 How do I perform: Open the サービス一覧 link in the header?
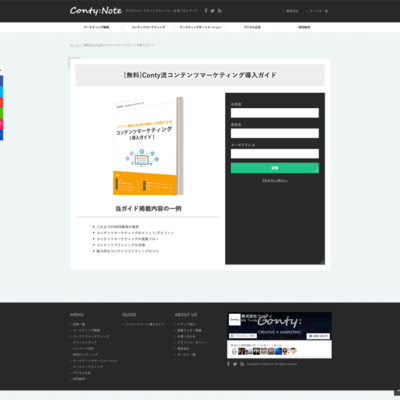tap(318, 11)
